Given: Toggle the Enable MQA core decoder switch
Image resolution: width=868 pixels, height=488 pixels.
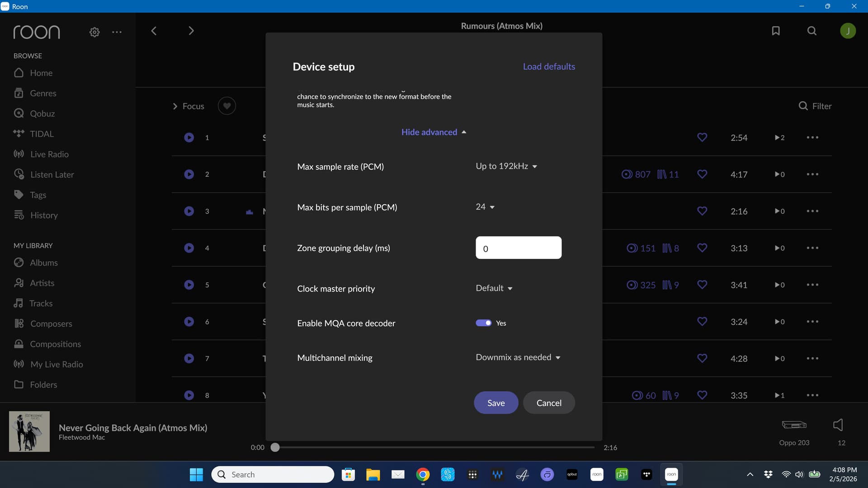Looking at the screenshot, I should pyautogui.click(x=483, y=323).
